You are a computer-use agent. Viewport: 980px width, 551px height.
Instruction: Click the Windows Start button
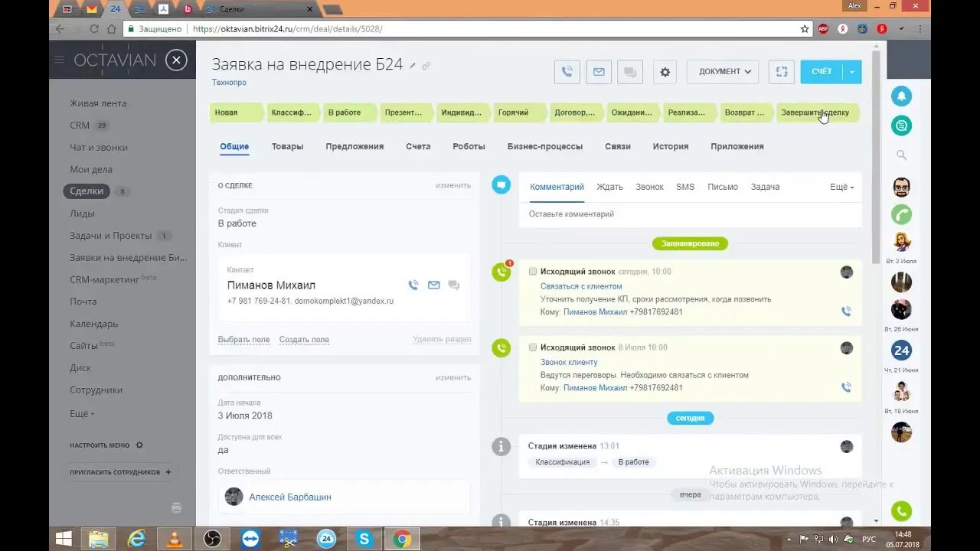point(64,539)
